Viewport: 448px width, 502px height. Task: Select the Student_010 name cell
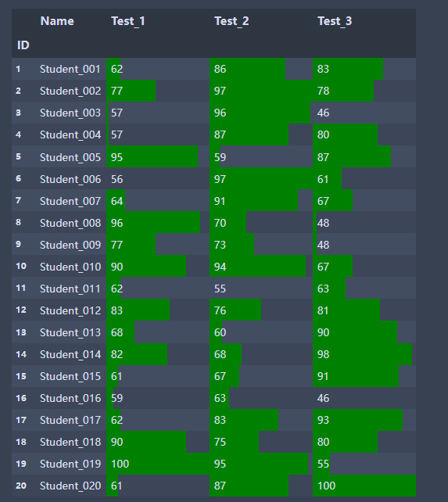[x=70, y=267]
